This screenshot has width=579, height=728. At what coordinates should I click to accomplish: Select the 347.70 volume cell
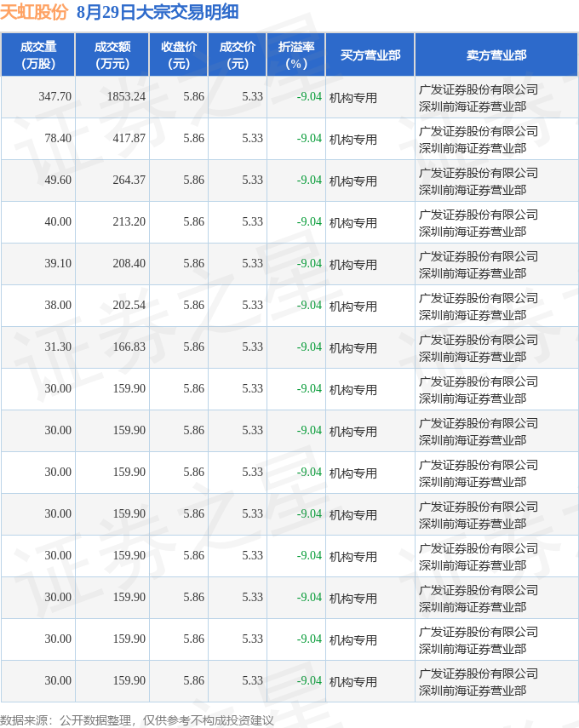[55, 97]
